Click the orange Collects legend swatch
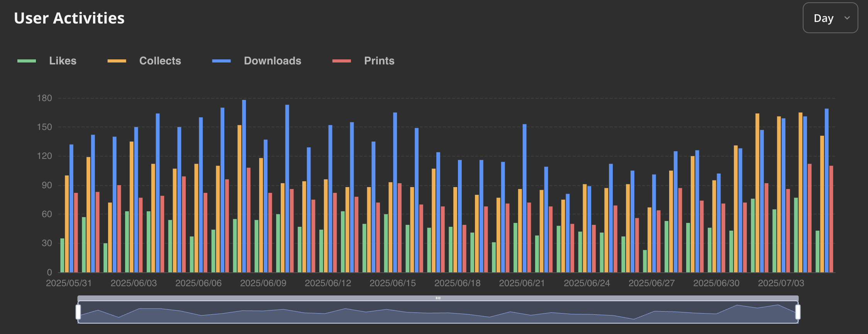This screenshot has height=334, width=868. pyautogui.click(x=117, y=61)
